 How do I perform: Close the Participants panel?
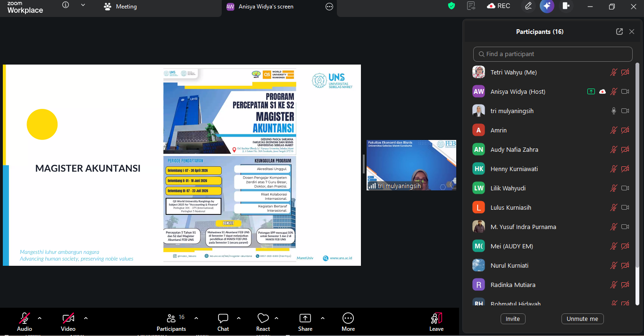click(632, 32)
